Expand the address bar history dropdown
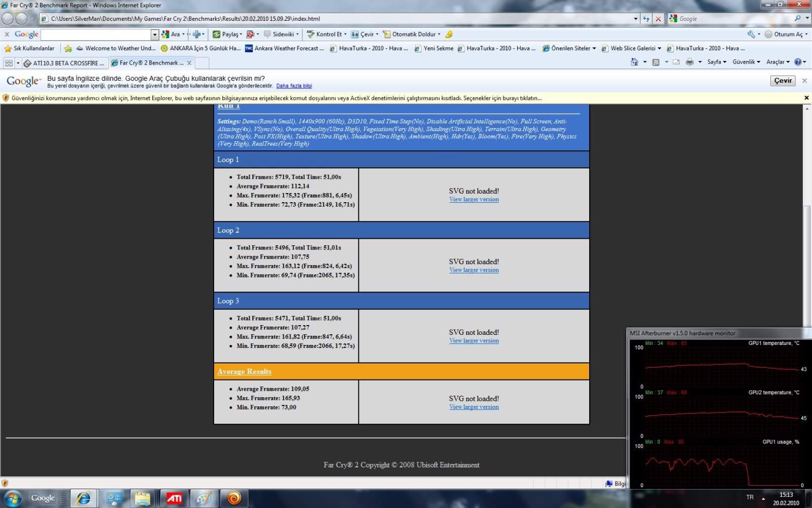This screenshot has width=812, height=508. [635, 19]
